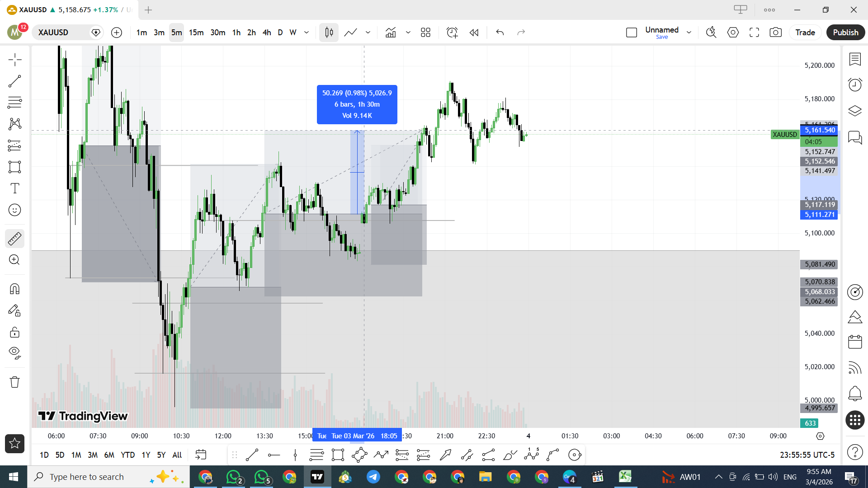This screenshot has width=868, height=488.
Task: Take a chart snapshot with camera
Action: [x=776, y=33]
